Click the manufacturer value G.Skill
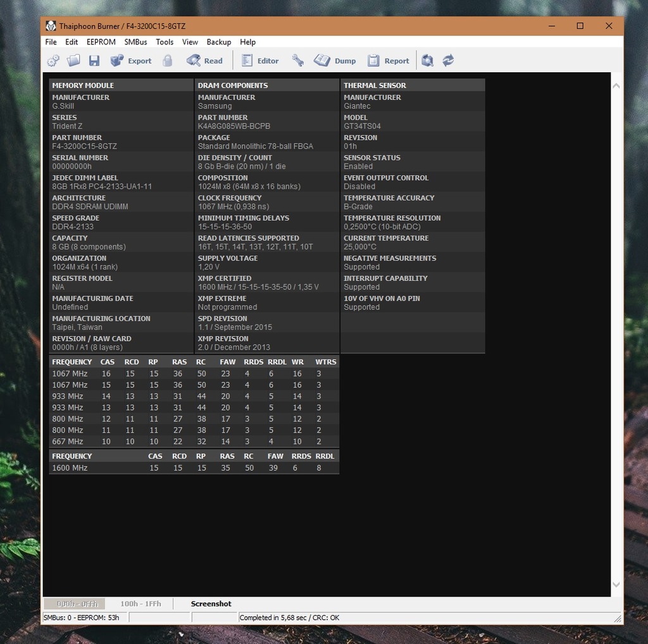Viewport: 648px width, 644px height. coord(63,106)
